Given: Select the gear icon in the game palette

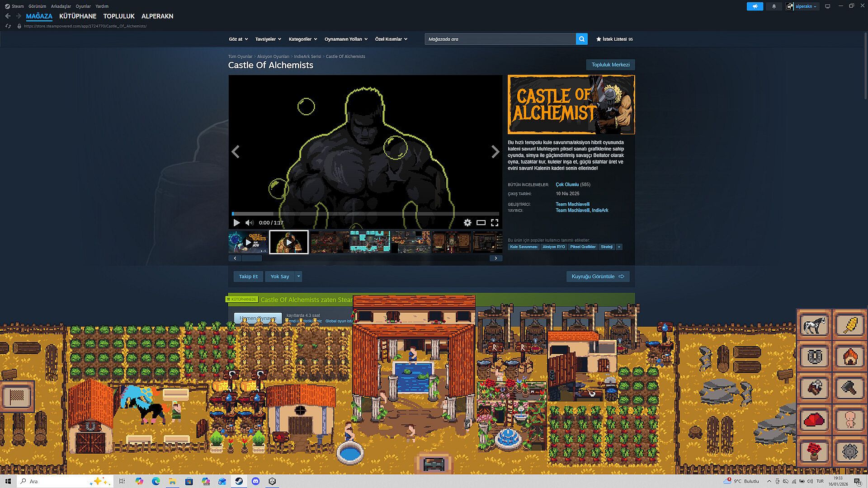Looking at the screenshot, I should click(x=850, y=451).
